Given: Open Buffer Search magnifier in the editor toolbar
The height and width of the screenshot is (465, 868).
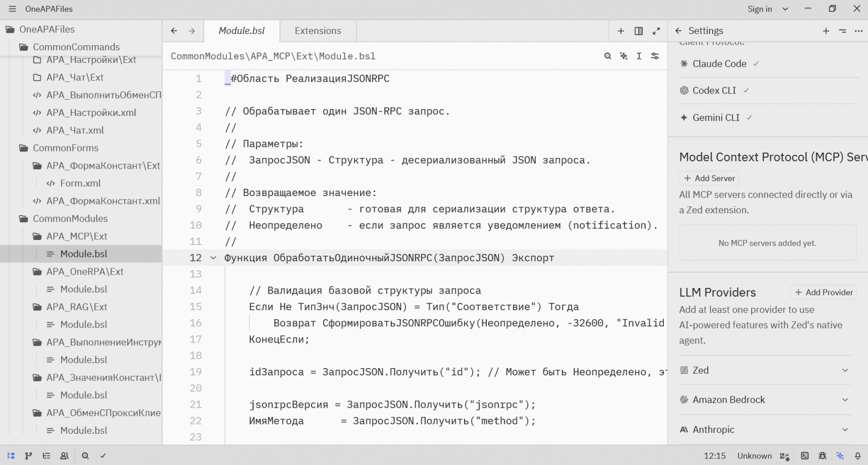Looking at the screenshot, I should pyautogui.click(x=608, y=56).
